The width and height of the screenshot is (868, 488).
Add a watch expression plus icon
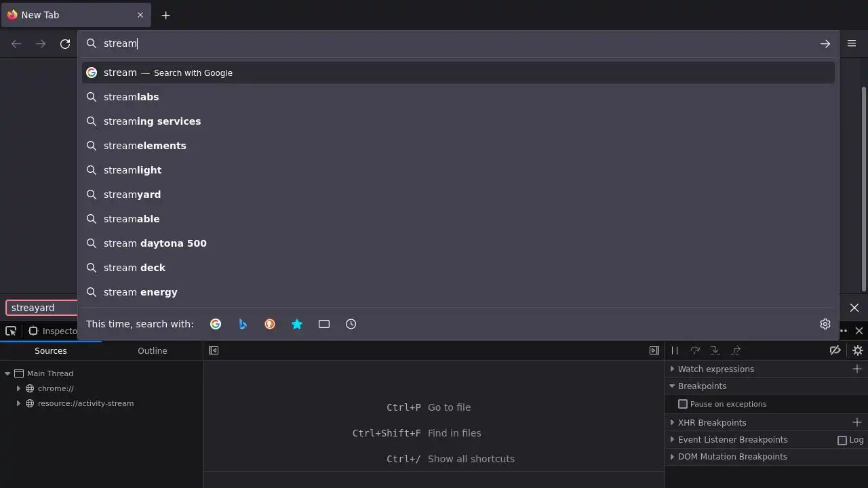[857, 369]
